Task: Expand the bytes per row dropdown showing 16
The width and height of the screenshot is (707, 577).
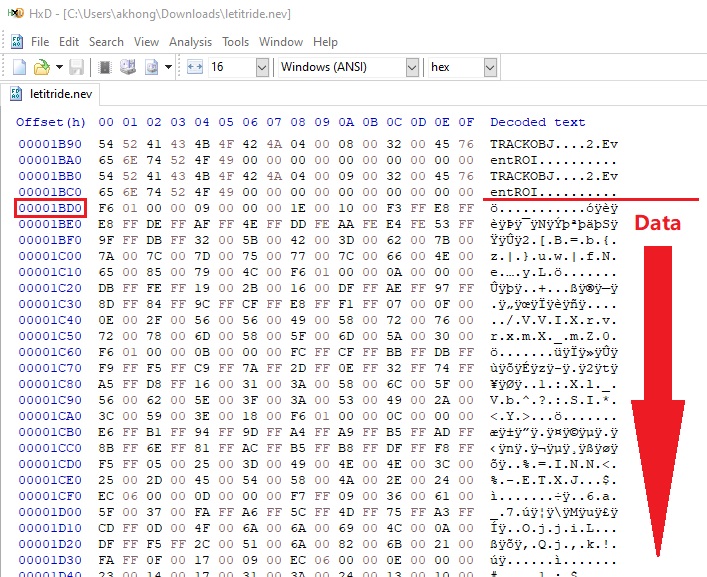Action: point(262,67)
